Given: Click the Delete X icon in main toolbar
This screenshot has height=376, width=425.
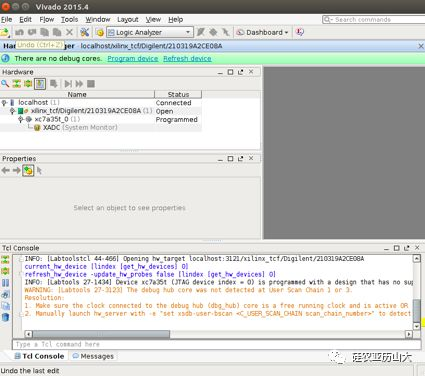Looking at the screenshot, I should 69,32.
